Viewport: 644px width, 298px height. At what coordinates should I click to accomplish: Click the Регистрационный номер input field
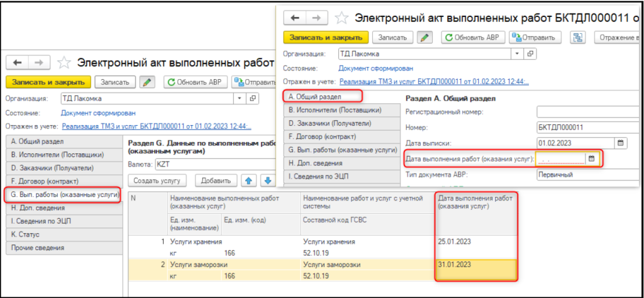coord(588,112)
